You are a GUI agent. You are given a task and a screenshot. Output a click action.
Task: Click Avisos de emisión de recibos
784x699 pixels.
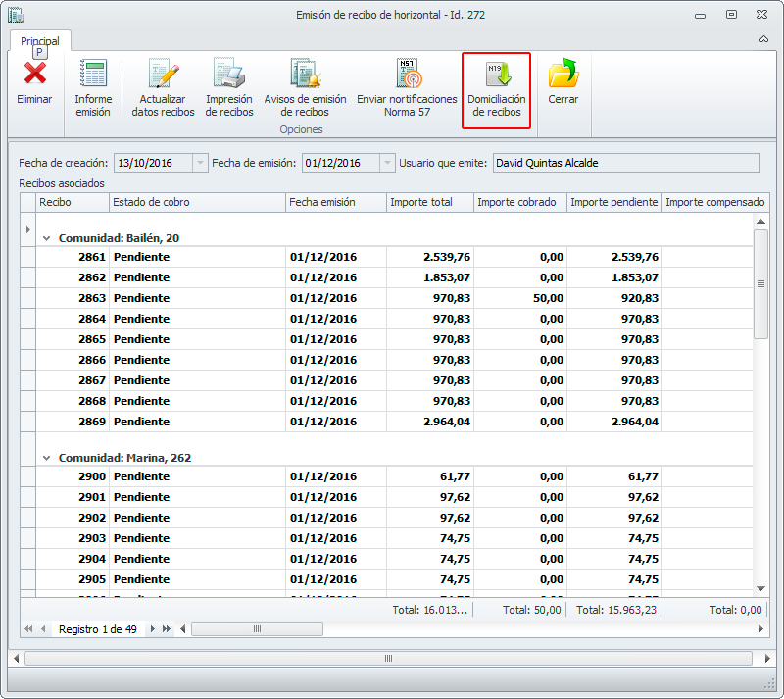click(x=305, y=75)
